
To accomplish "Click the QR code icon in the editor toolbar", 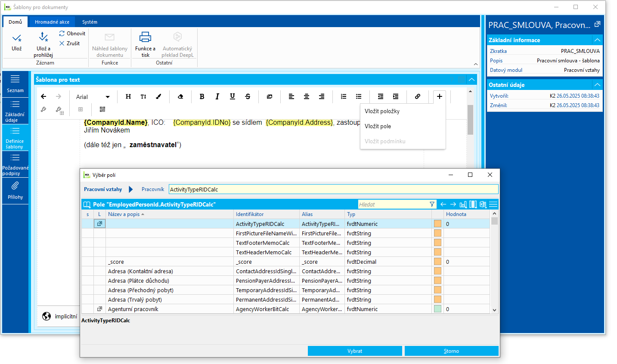I will click(102, 109).
